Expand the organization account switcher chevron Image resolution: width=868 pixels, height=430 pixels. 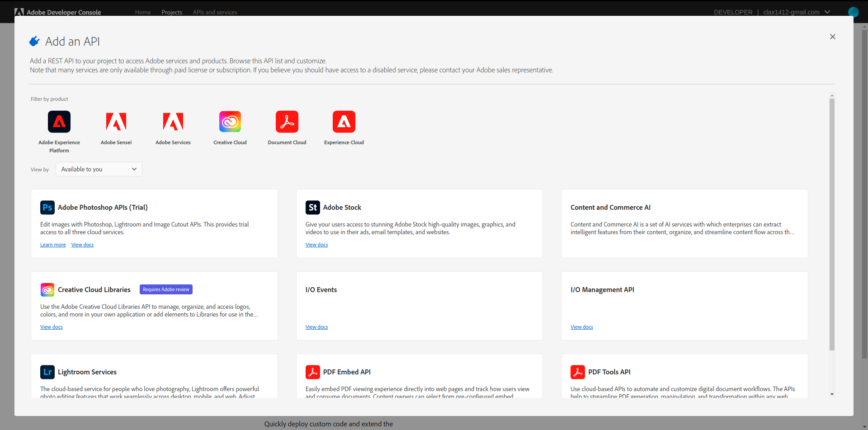tap(827, 12)
